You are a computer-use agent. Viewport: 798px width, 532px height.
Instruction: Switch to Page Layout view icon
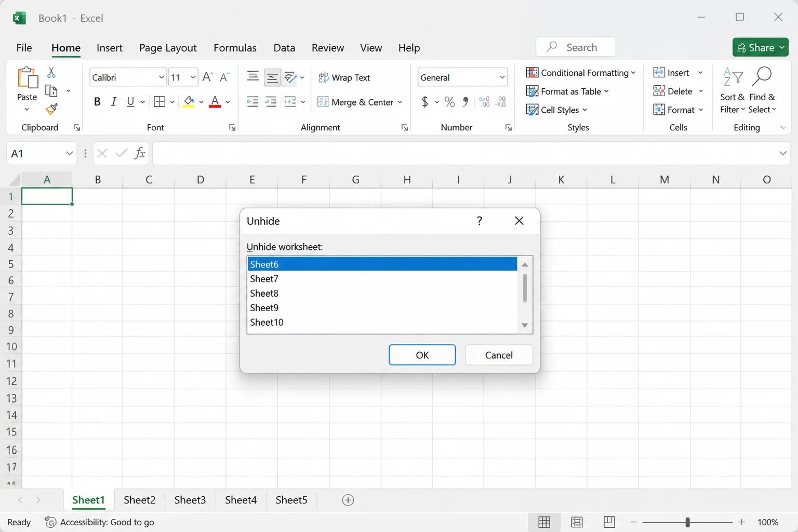point(577,522)
